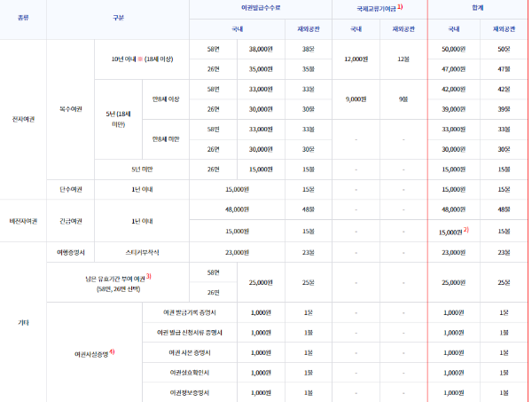
Task: Select the '만8세 이상' cell
Action: [166, 99]
